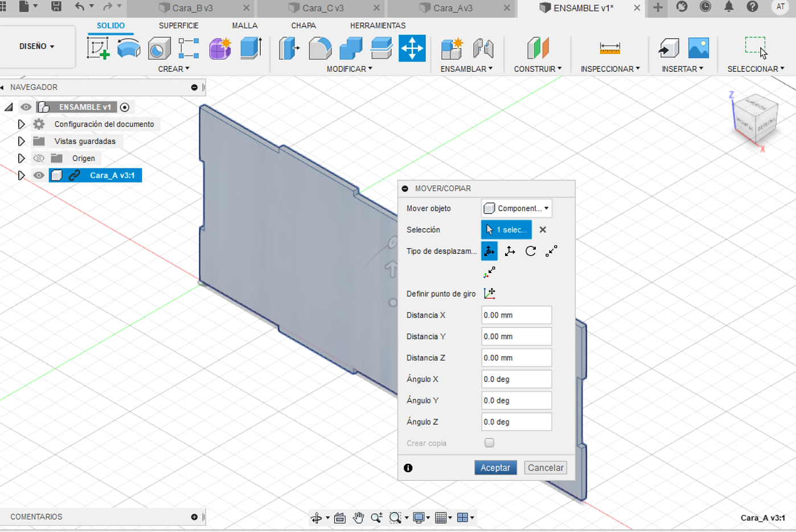Image resolution: width=796 pixels, height=532 pixels.
Task: Open the DISEÑO workspace dropdown
Action: [x=37, y=46]
